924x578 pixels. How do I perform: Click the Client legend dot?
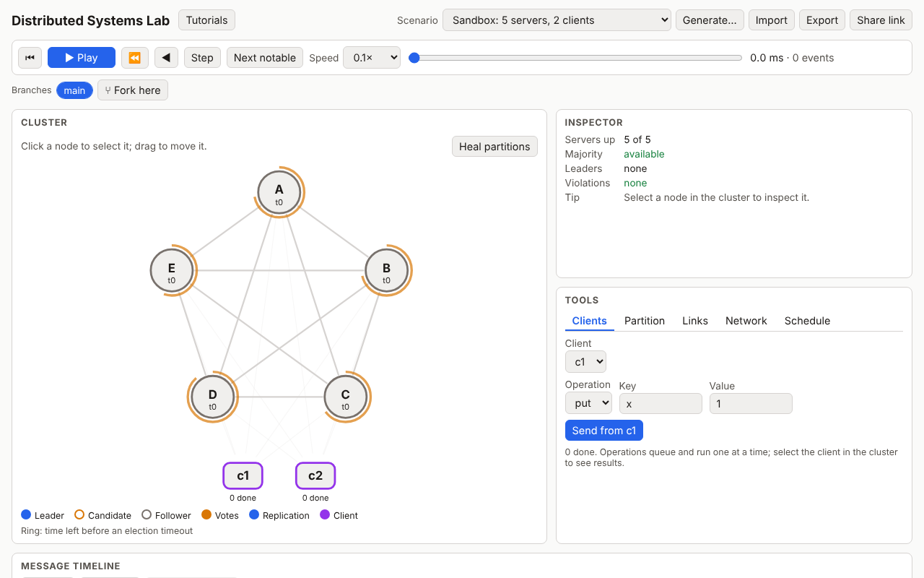(325, 515)
